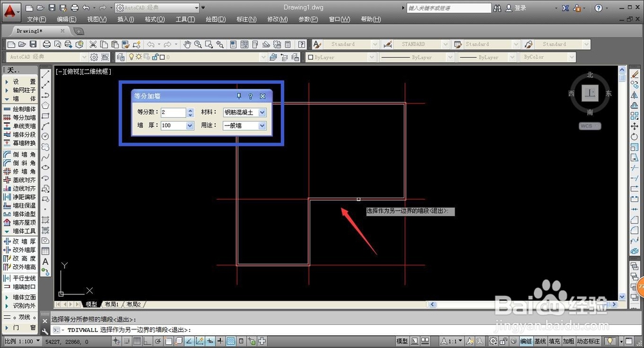The height and width of the screenshot is (348, 644).
Task: Click the Print icon in standard toolbar
Action: point(47,44)
